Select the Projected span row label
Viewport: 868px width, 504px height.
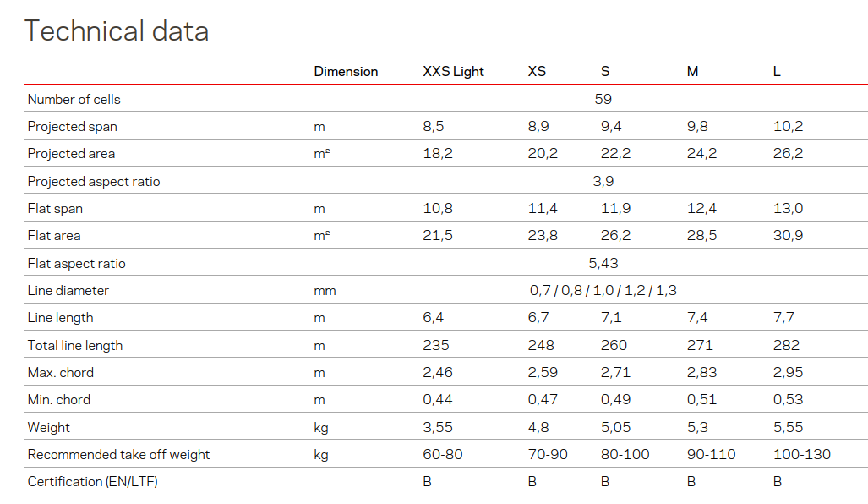click(x=73, y=127)
